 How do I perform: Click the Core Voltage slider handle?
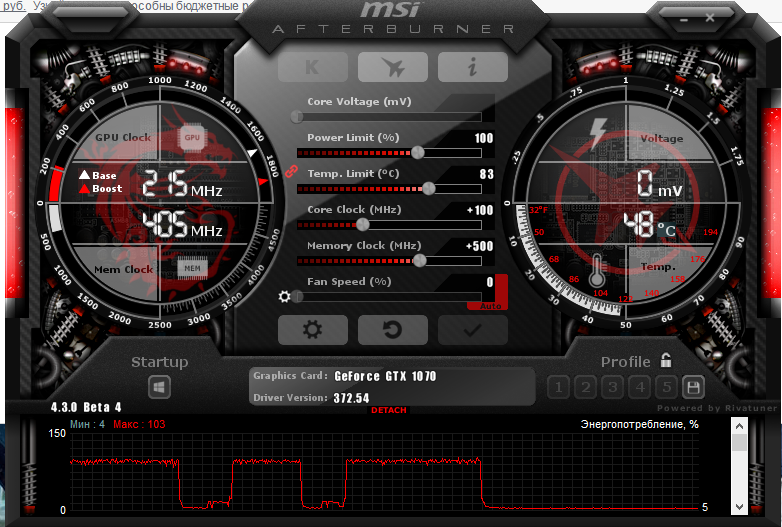point(297,117)
